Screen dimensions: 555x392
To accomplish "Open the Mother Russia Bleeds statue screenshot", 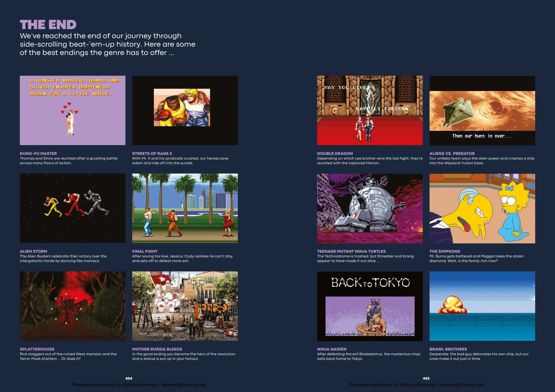I will tap(185, 306).
